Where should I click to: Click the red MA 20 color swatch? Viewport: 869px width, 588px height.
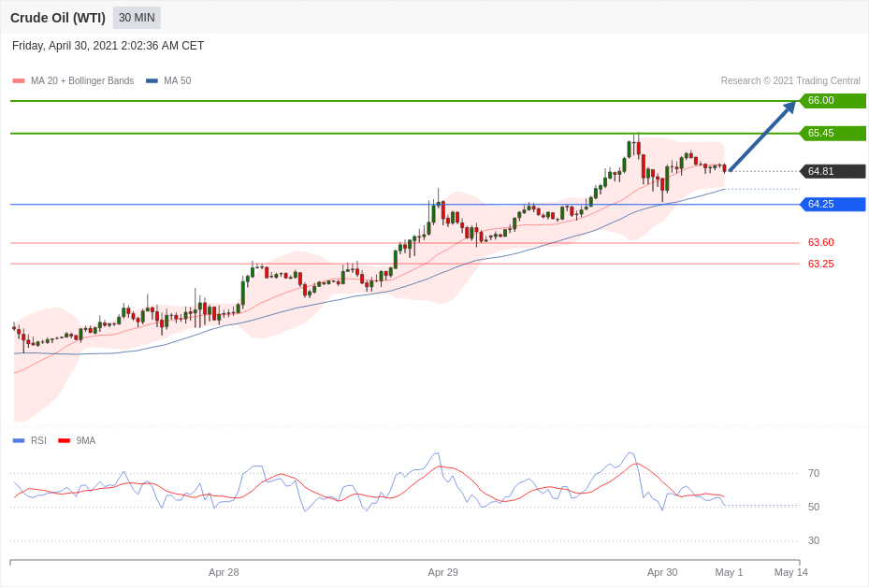19,81
